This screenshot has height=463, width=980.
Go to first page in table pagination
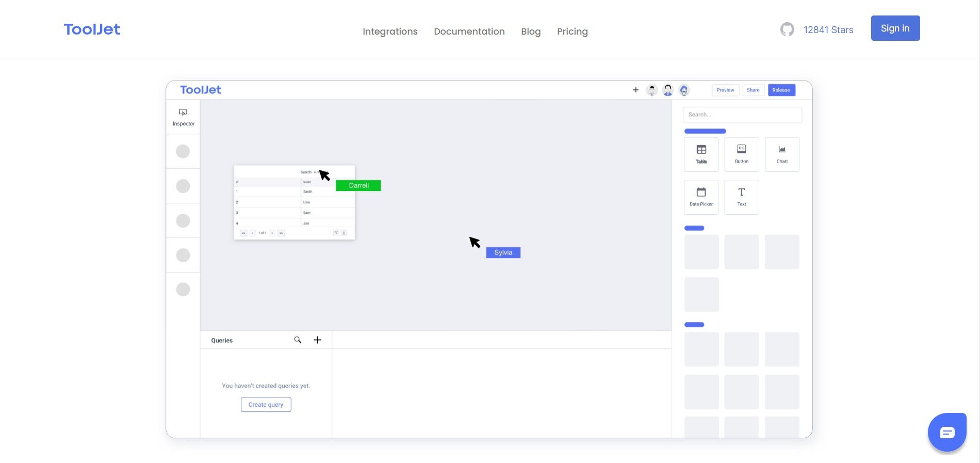click(243, 233)
